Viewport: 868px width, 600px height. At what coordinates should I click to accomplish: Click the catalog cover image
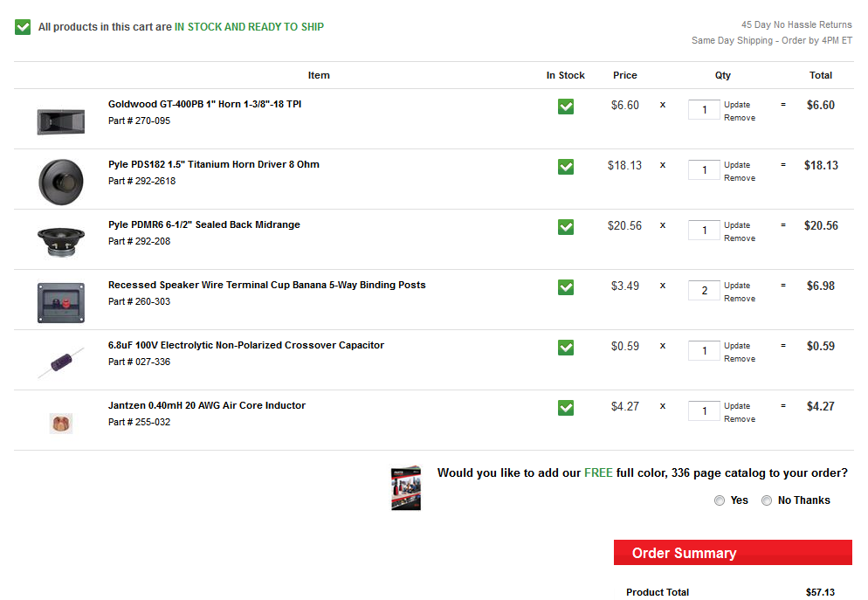(x=406, y=487)
